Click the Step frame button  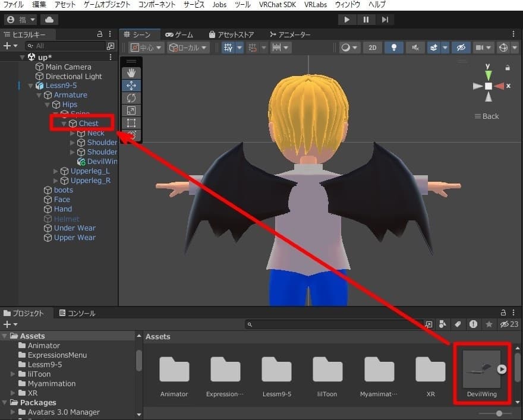pyautogui.click(x=385, y=20)
